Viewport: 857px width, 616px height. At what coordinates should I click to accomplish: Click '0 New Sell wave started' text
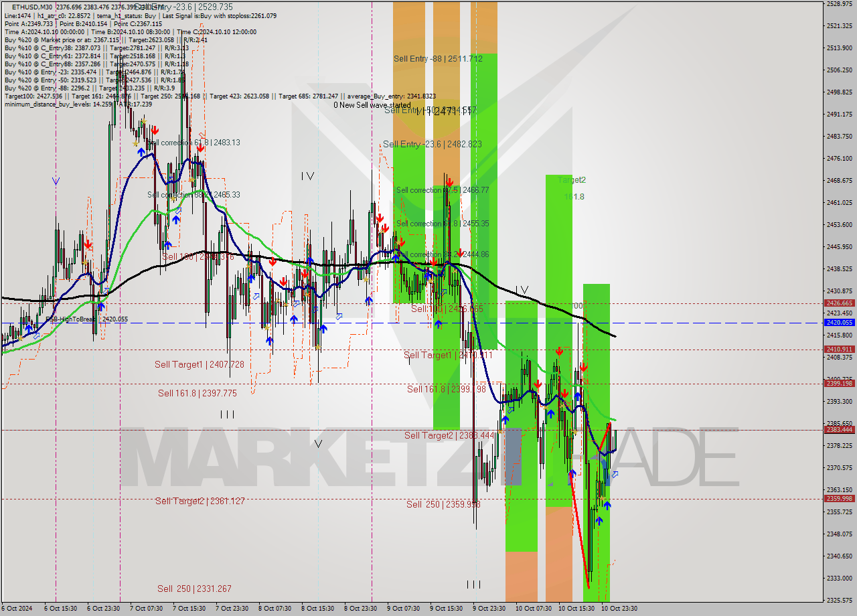pos(372,105)
